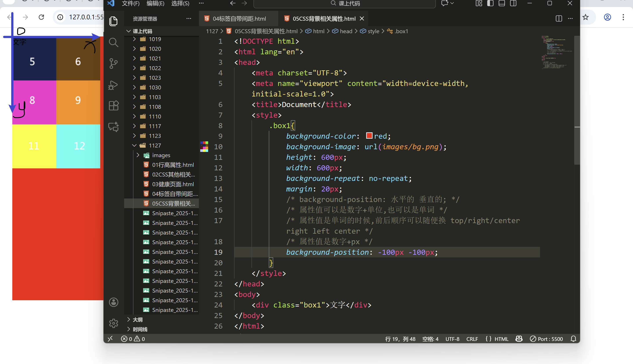Click the errors and warnings status indicator
The width and height of the screenshot is (633, 364).
tap(133, 339)
